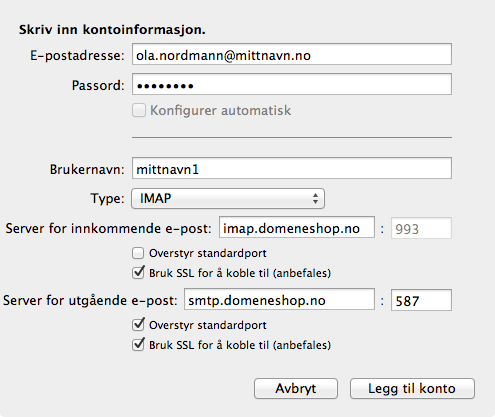Image resolution: width=495 pixels, height=417 pixels.
Task: Click into the E-postadresse field
Action: point(292,54)
